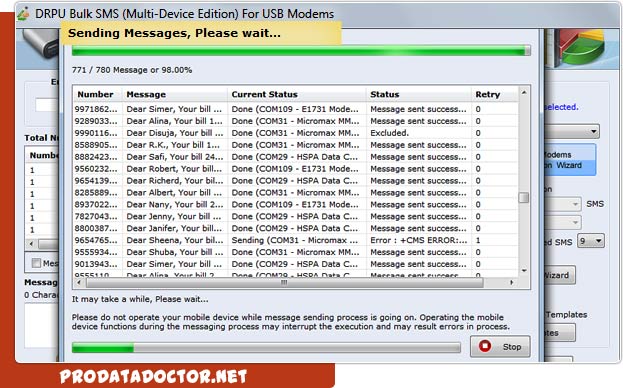Select row 'Dear R.K., Your bill 1...'
The width and height of the screenshot is (623, 388).
pos(296,145)
